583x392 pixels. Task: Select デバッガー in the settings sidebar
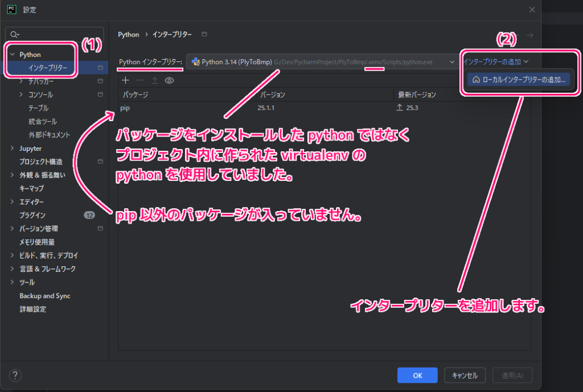[40, 81]
